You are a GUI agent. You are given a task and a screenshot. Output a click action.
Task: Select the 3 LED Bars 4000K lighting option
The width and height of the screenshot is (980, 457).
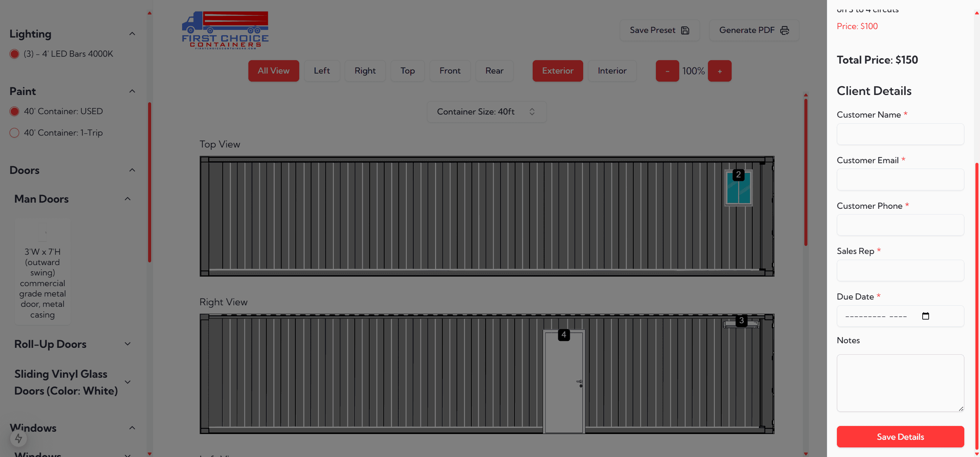tap(15, 54)
